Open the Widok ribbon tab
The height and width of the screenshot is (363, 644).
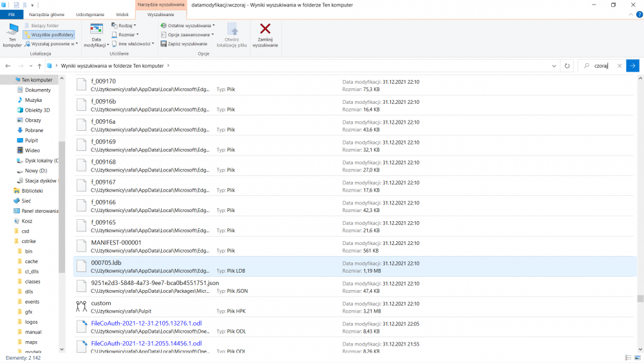(122, 14)
